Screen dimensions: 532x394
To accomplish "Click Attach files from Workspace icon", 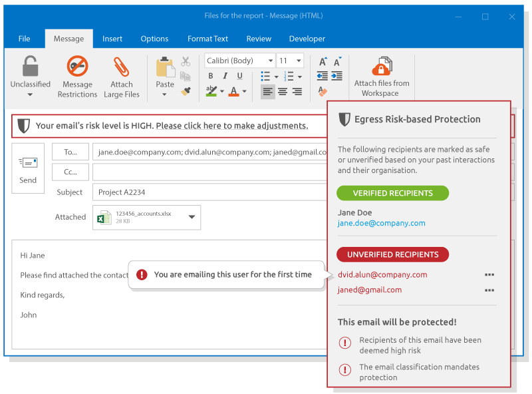I will tap(382, 66).
